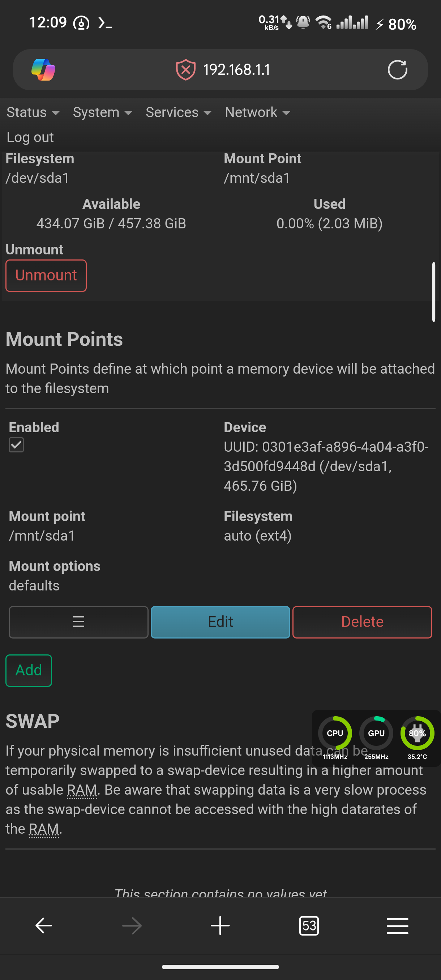The height and width of the screenshot is (980, 441).
Task: Open the 53 tabs switcher
Action: (x=309, y=925)
